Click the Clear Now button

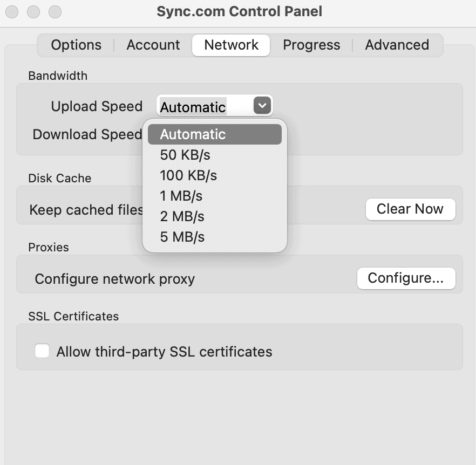410,209
